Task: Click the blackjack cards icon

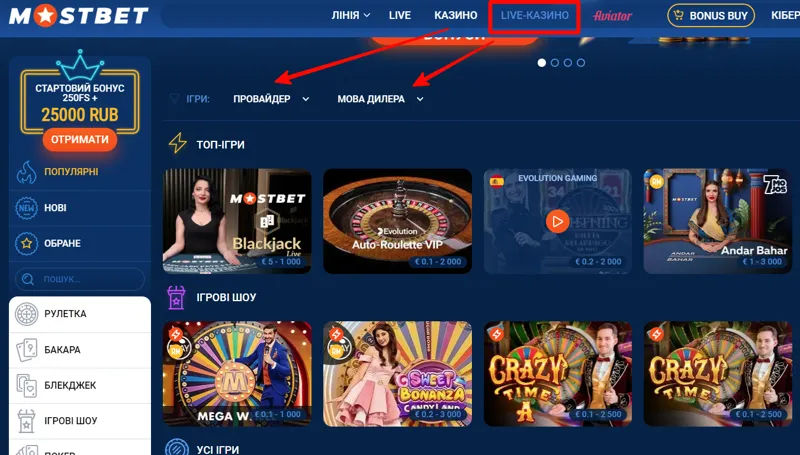Action: tap(27, 386)
